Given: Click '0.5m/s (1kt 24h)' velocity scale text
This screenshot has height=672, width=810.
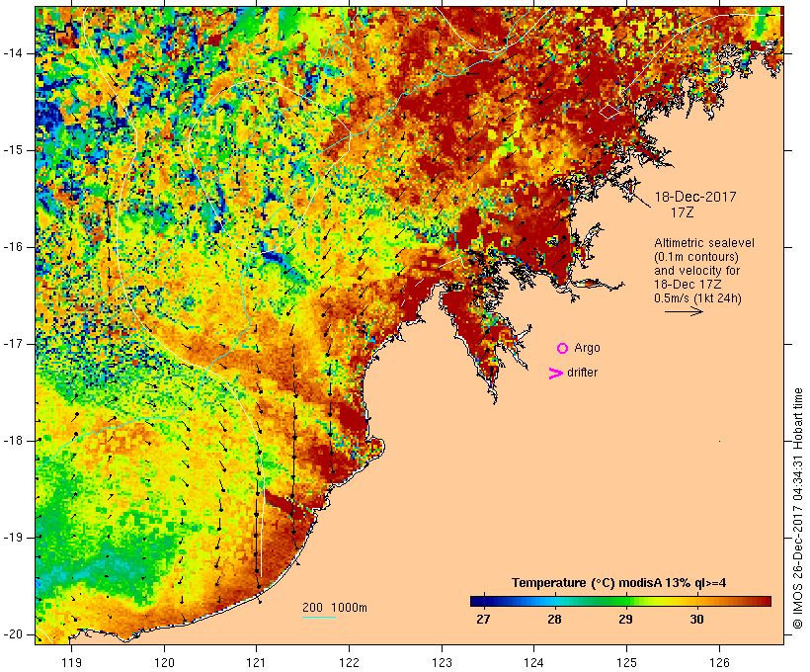Looking at the screenshot, I should click(697, 298).
